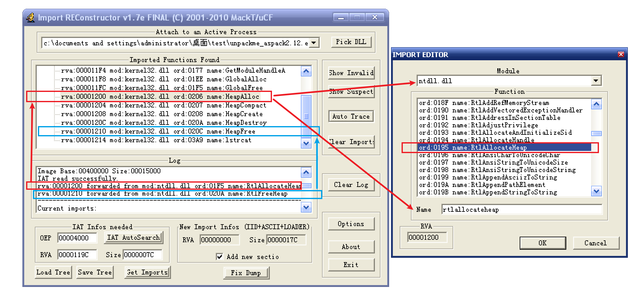The width and height of the screenshot is (644, 300).
Task: Click the OEP input field
Action: pyautogui.click(x=77, y=238)
